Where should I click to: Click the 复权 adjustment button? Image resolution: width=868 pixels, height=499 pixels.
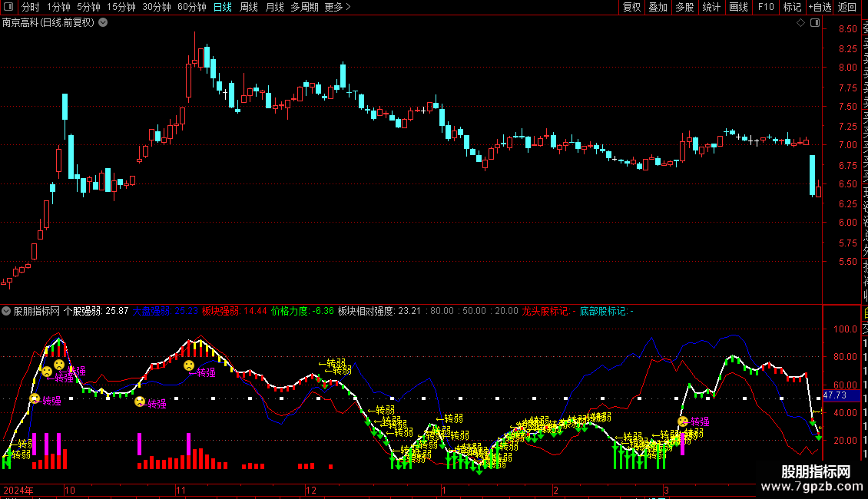pos(631,7)
